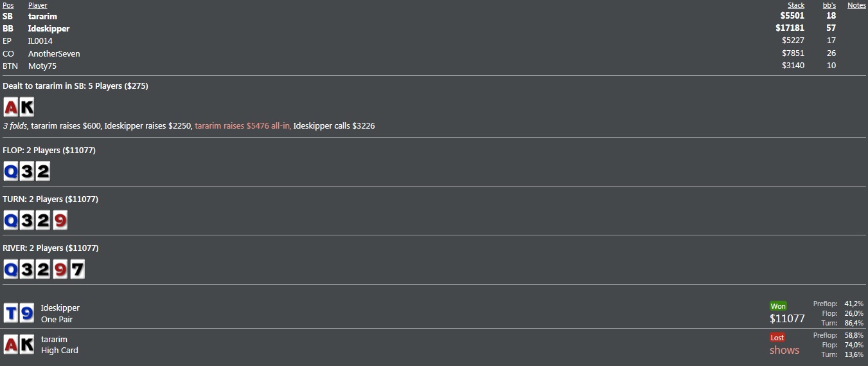The width and height of the screenshot is (868, 366).
Task: Click the King card in dealt hand
Action: 26,107
